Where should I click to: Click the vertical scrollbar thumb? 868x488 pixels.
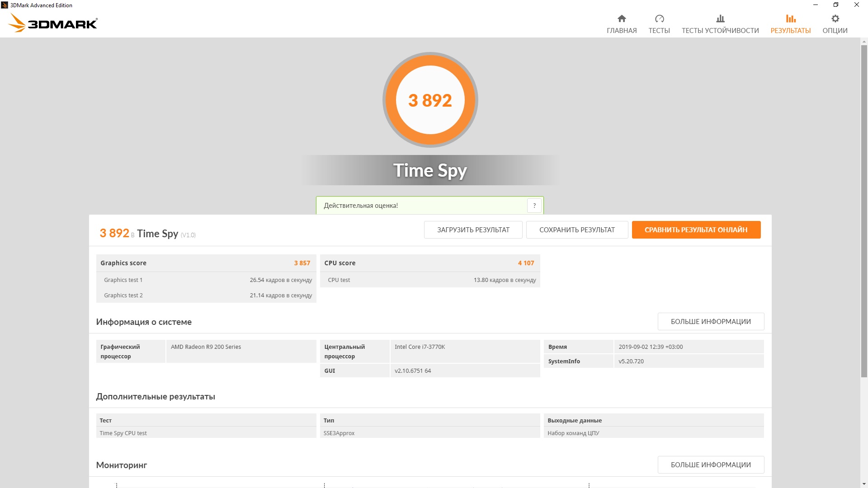coord(864,210)
